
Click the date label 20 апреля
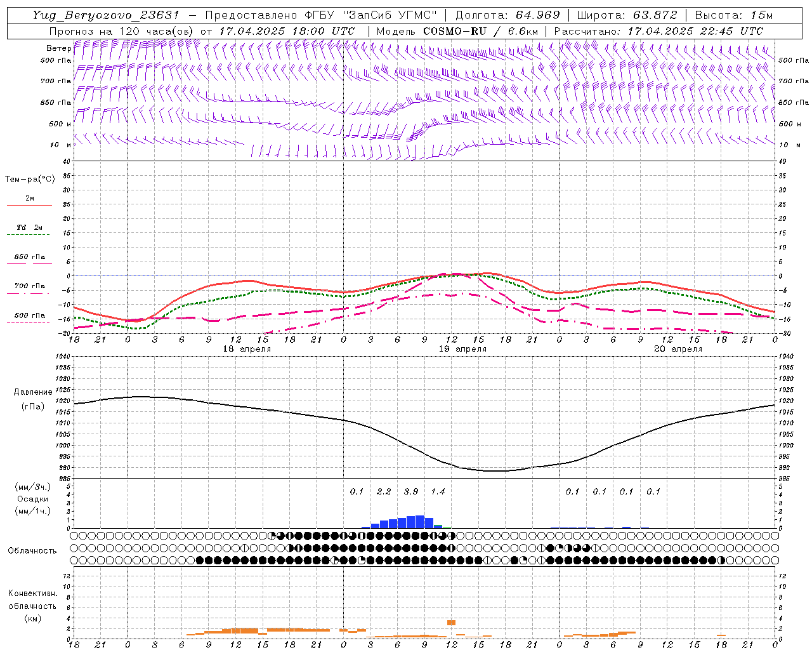(678, 349)
